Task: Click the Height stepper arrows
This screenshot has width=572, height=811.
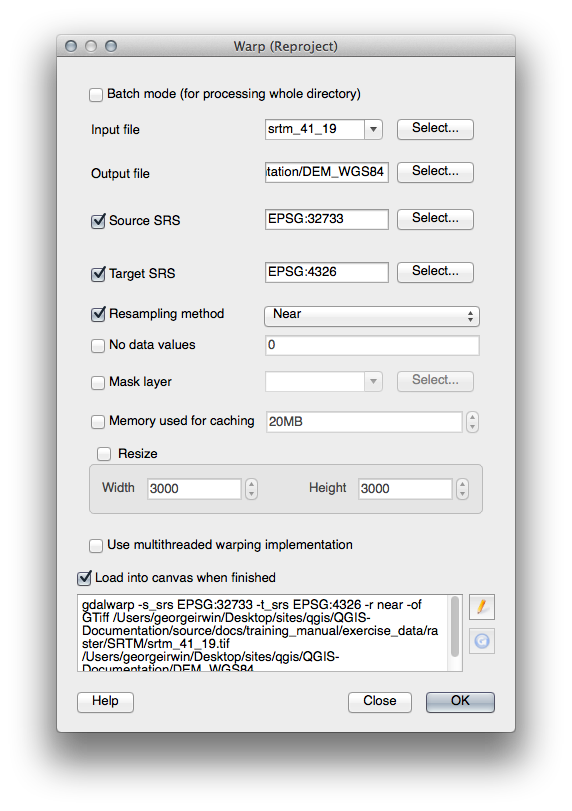Action: point(462,489)
